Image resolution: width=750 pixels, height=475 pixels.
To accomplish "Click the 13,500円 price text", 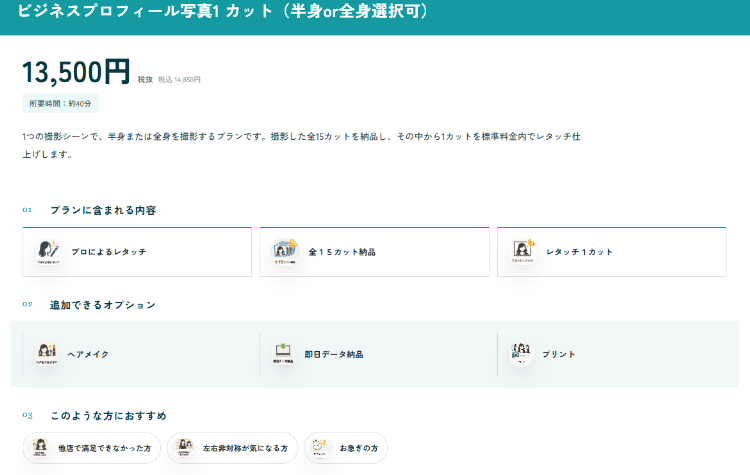I will click(76, 72).
